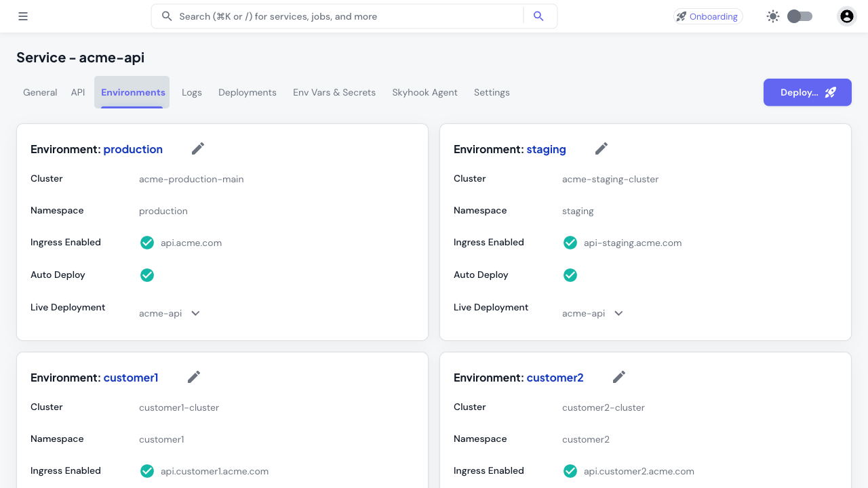This screenshot has height=488, width=868.
Task: Open the user account avatar menu
Action: click(846, 16)
